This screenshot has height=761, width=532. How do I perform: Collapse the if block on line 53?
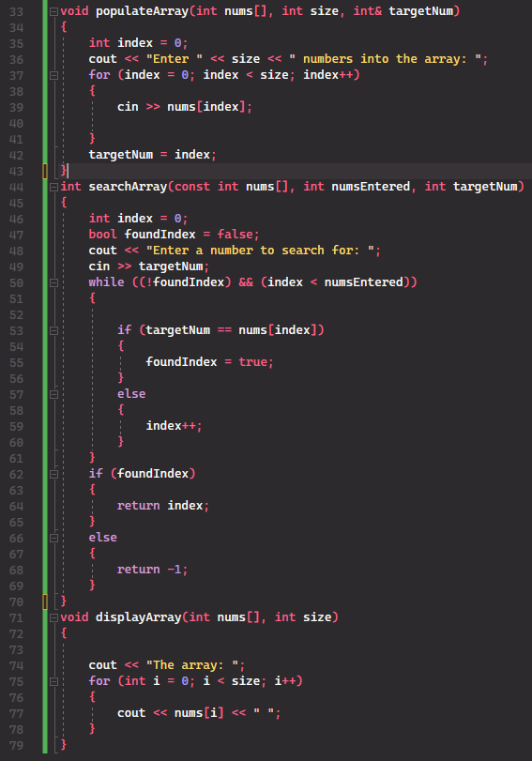[x=53, y=330]
